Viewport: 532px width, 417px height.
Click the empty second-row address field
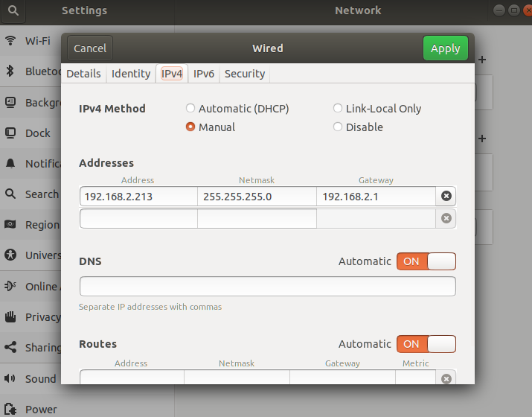pyautogui.click(x=138, y=218)
